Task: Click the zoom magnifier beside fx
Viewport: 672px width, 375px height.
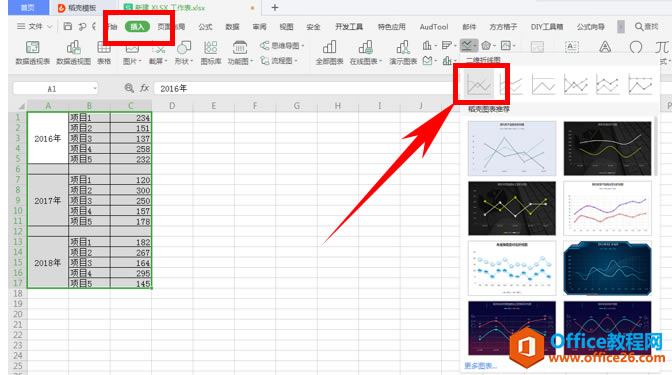Action: click(x=129, y=88)
